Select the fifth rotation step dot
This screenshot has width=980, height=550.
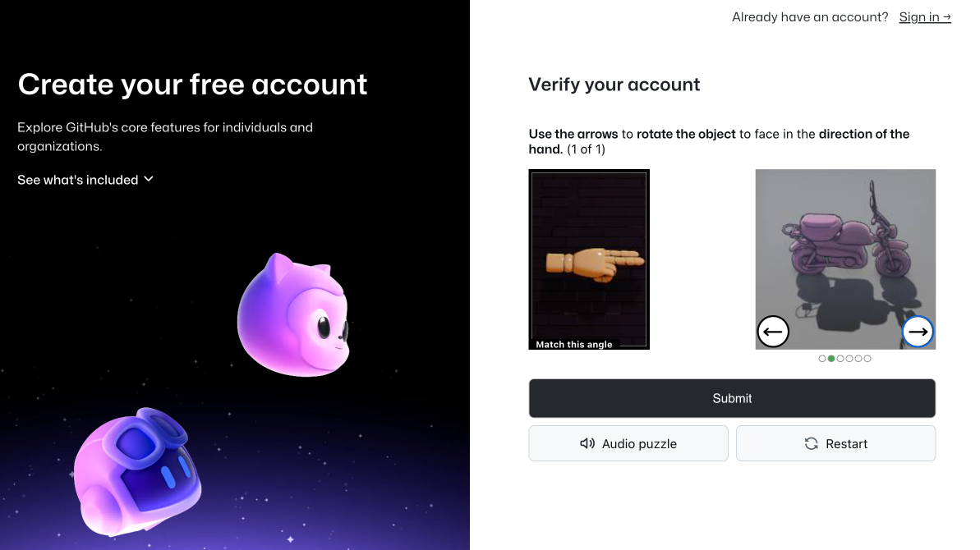pos(858,359)
